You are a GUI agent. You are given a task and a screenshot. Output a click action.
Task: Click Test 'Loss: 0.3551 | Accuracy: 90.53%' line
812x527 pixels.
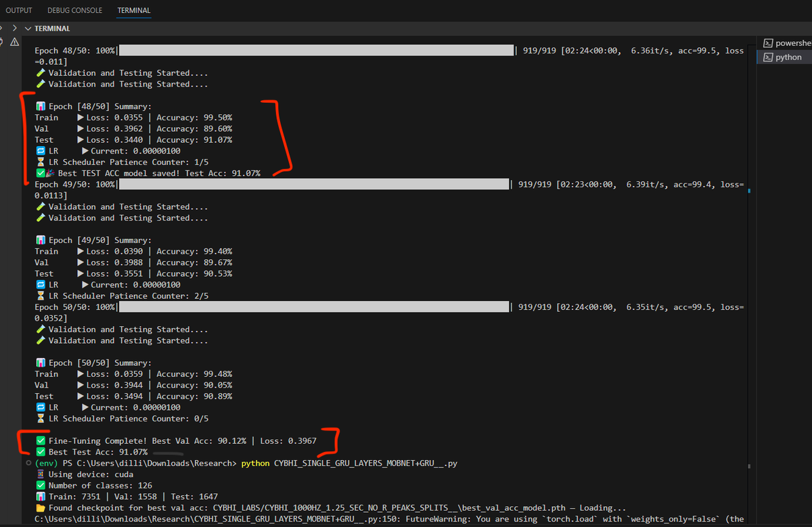133,274
